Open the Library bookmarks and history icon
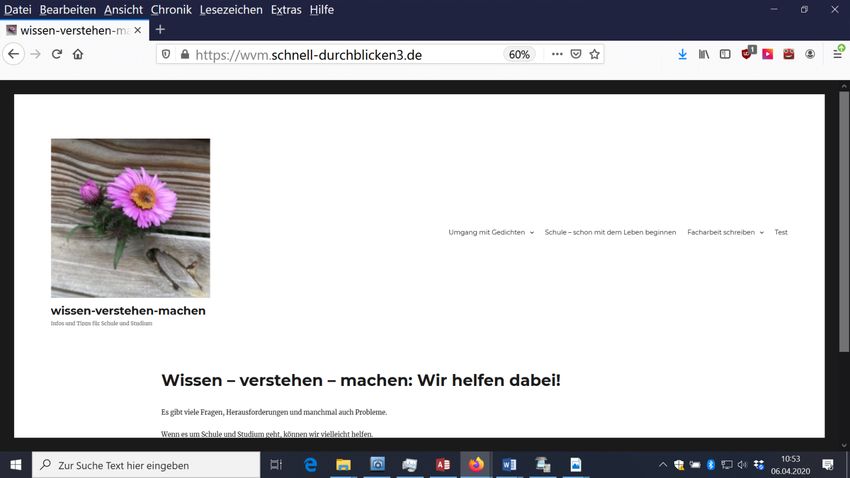Viewport: 850px width, 478px height. 704,54
